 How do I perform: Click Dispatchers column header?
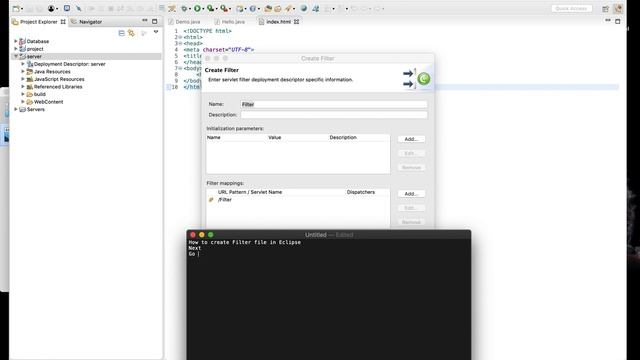click(x=360, y=192)
